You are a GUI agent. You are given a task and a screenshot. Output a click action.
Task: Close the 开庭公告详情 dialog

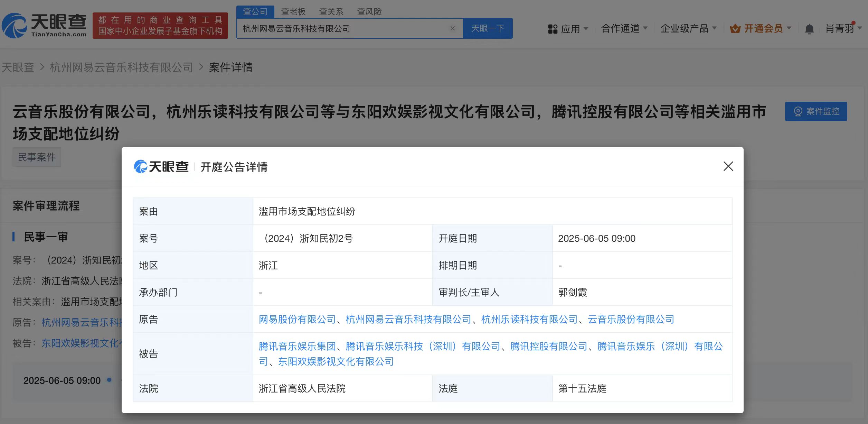point(728,166)
